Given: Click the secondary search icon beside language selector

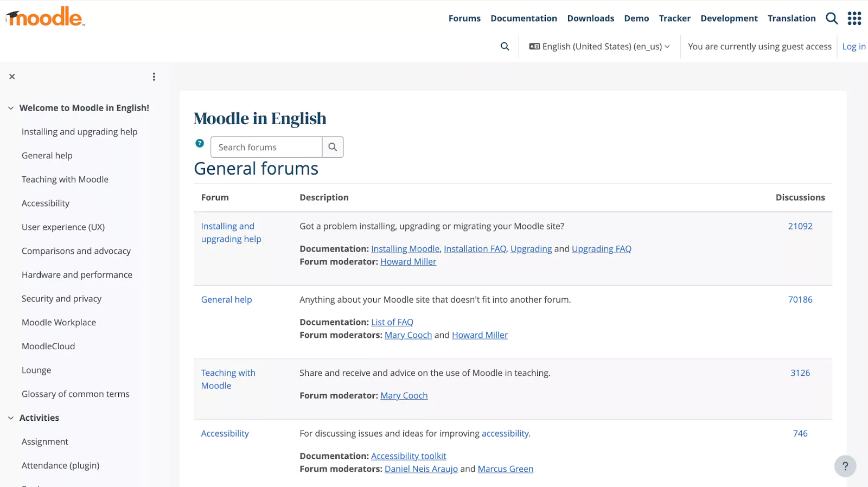Looking at the screenshot, I should (505, 47).
